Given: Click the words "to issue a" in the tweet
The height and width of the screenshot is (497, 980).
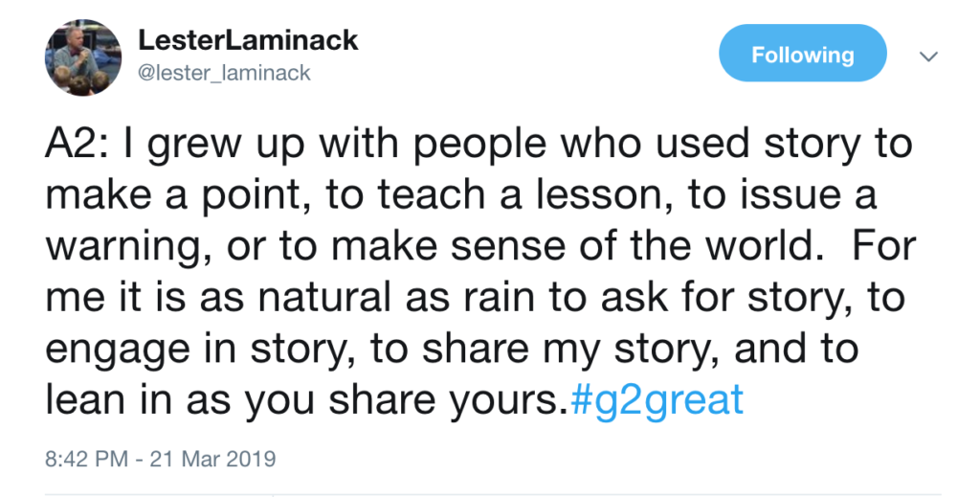Looking at the screenshot, I should 783,195.
